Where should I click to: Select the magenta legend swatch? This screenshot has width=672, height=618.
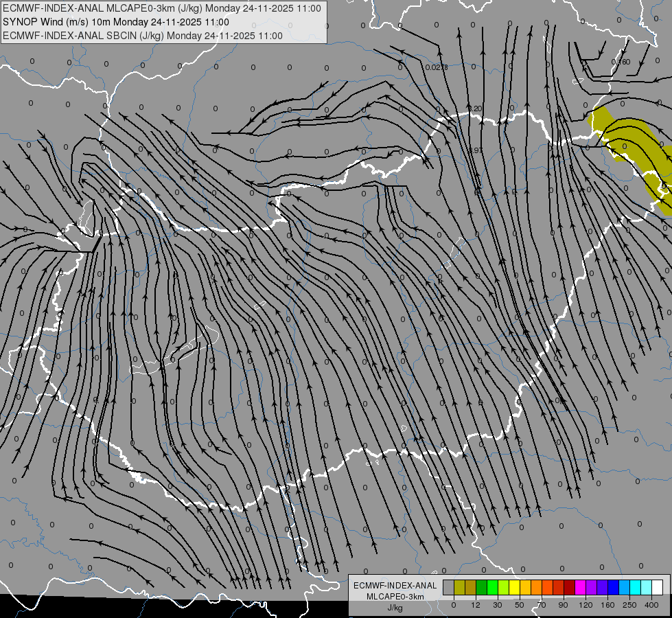580,587
